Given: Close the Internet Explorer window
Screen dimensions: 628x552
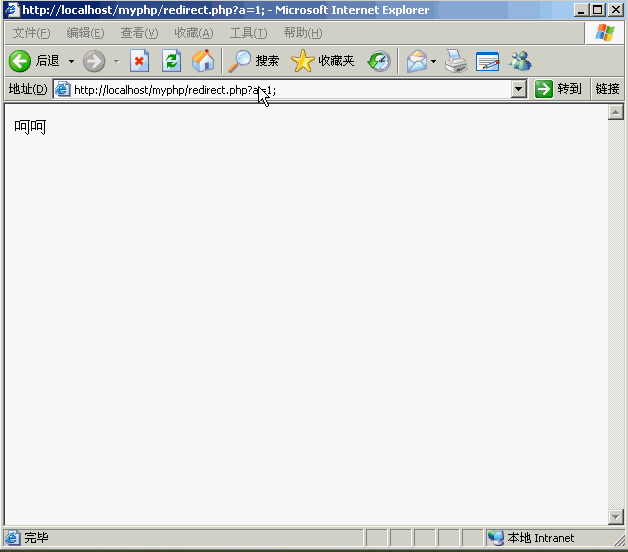Looking at the screenshot, I should [x=616, y=10].
